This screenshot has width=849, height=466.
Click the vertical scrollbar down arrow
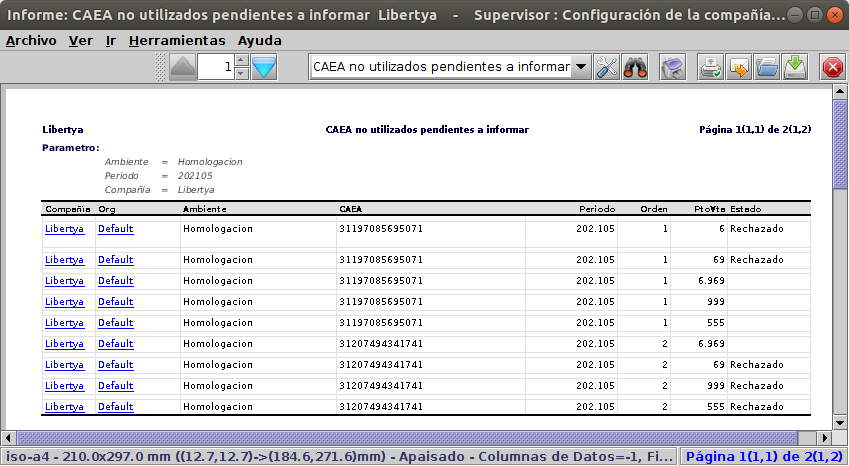(840, 422)
